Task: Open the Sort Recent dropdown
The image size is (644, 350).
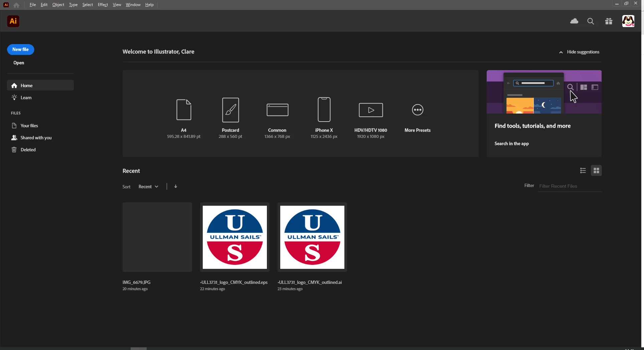Action: (x=148, y=187)
